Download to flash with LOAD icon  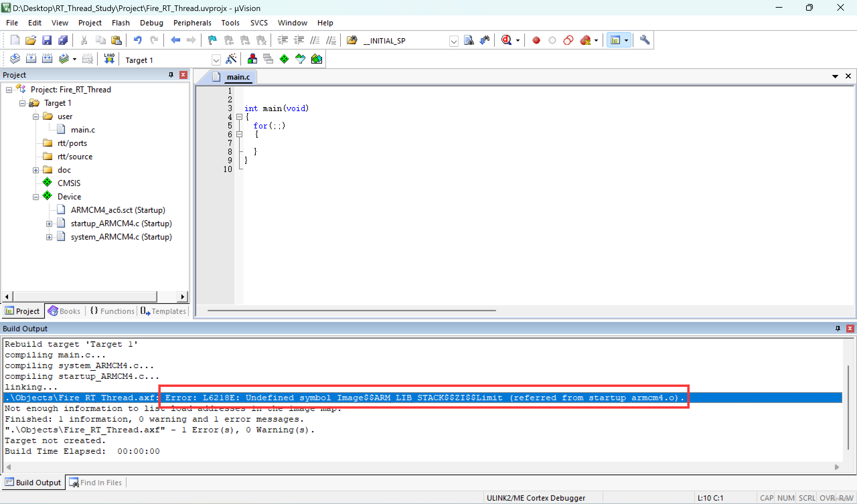click(109, 59)
